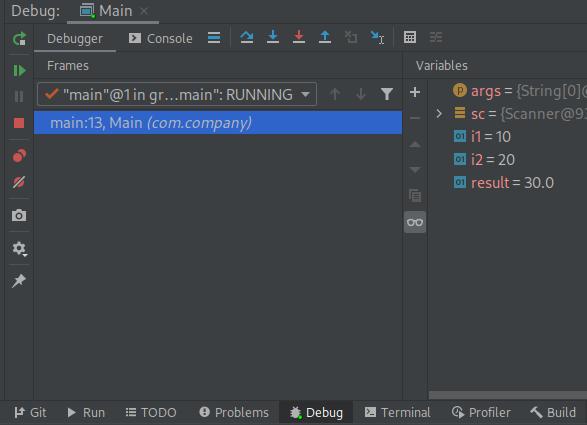Switch to the Console tab
587x425 pixels.
(161, 38)
